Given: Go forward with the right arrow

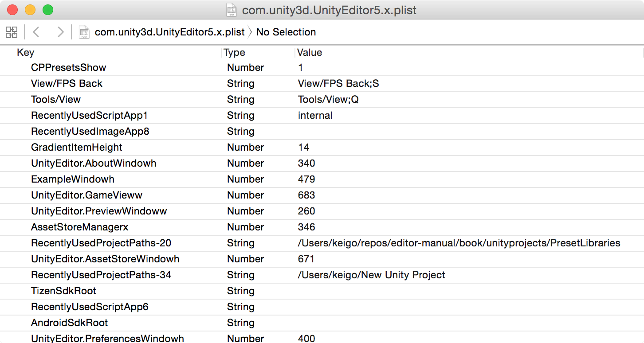Looking at the screenshot, I should 60,32.
